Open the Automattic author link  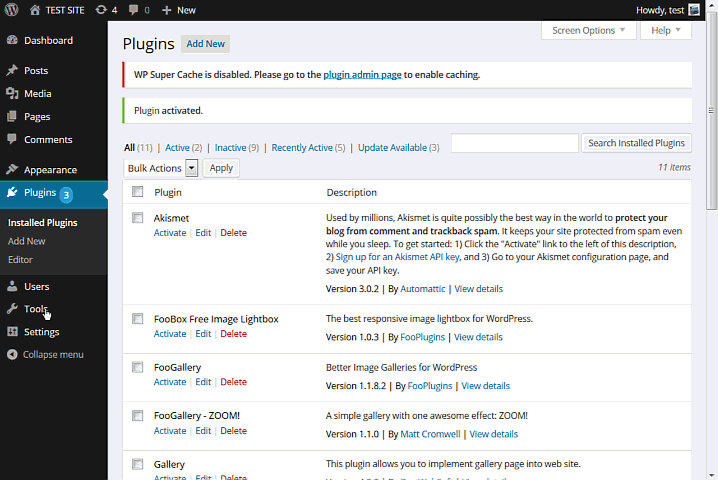pyautogui.click(x=423, y=289)
